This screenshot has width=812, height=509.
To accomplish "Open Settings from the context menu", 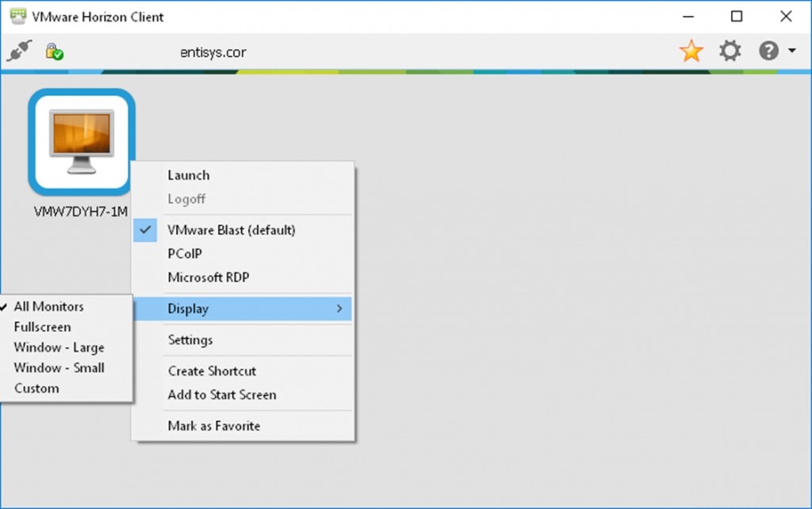I will point(244,339).
